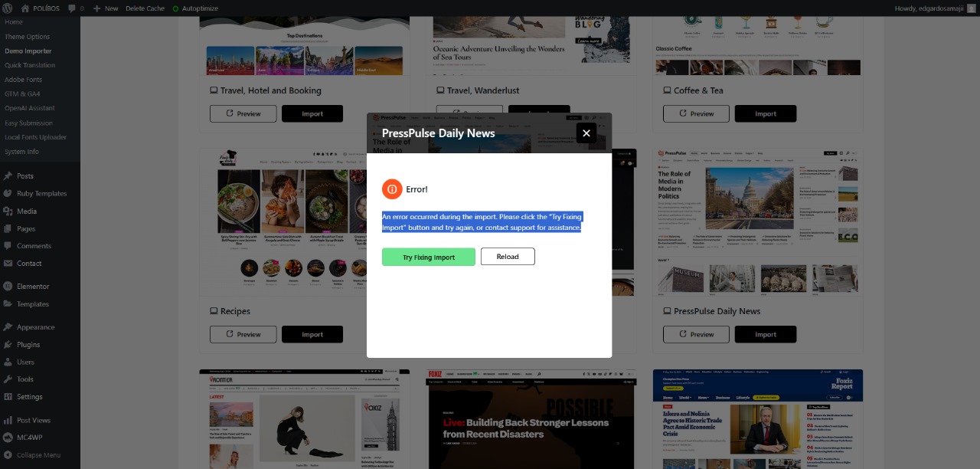Click the Templates folder icon
This screenshot has width=980, height=469.
(x=8, y=304)
